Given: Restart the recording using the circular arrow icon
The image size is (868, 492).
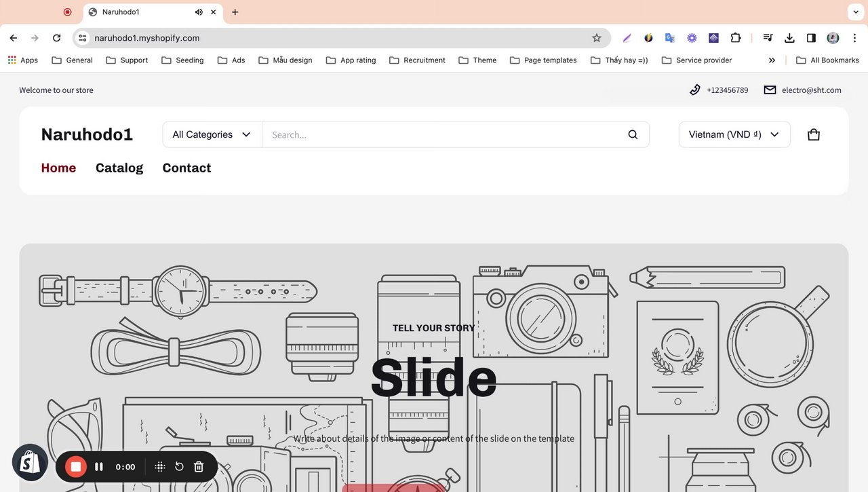Looking at the screenshot, I should click(179, 466).
